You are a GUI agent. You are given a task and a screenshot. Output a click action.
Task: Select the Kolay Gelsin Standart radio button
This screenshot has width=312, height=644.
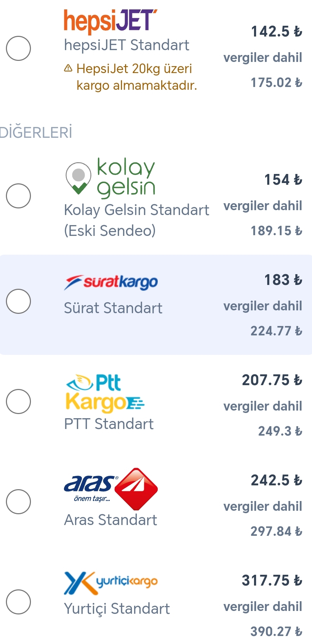(18, 196)
